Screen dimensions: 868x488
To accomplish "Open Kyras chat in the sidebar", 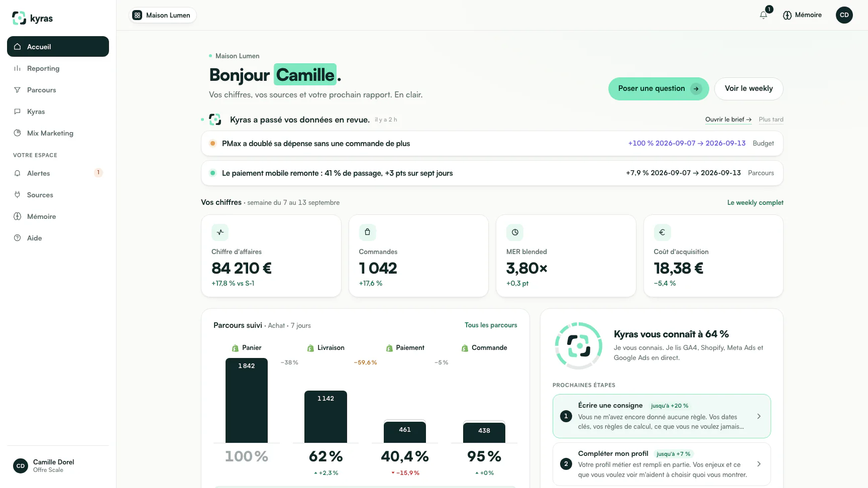I will (x=58, y=111).
